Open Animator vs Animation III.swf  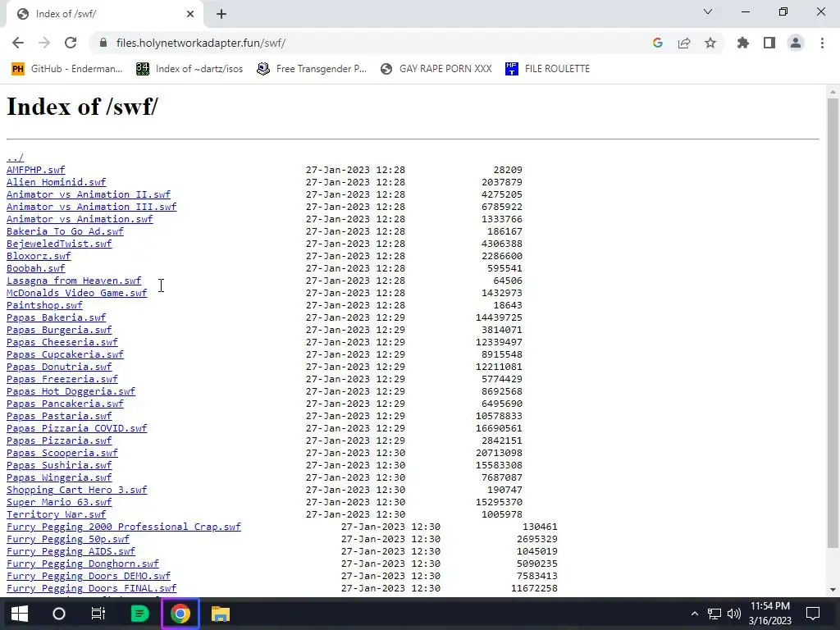91,207
